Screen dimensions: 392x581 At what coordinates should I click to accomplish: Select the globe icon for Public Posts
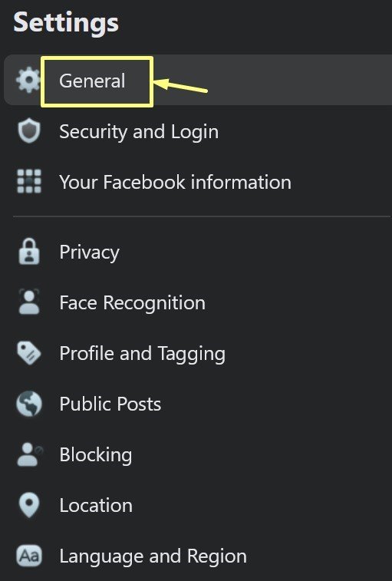(x=29, y=404)
